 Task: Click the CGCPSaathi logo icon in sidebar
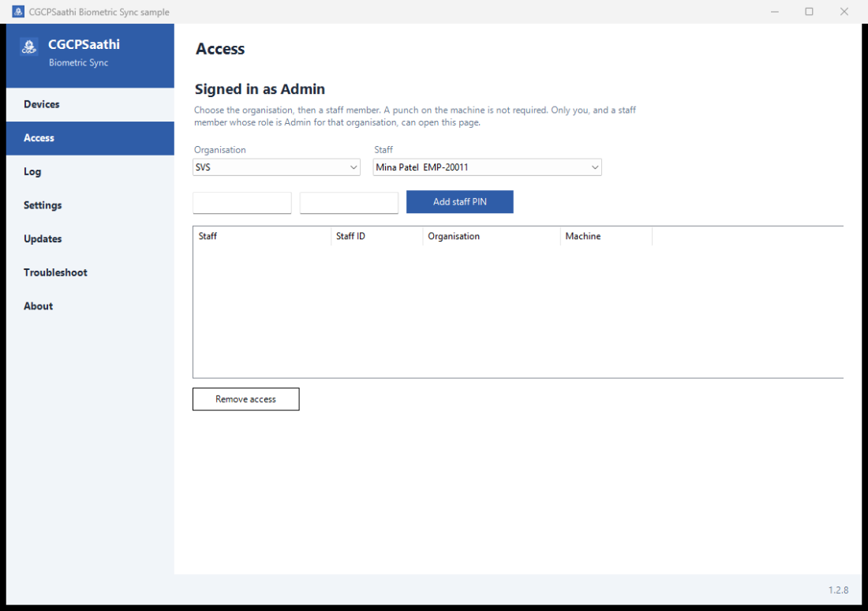tap(28, 47)
